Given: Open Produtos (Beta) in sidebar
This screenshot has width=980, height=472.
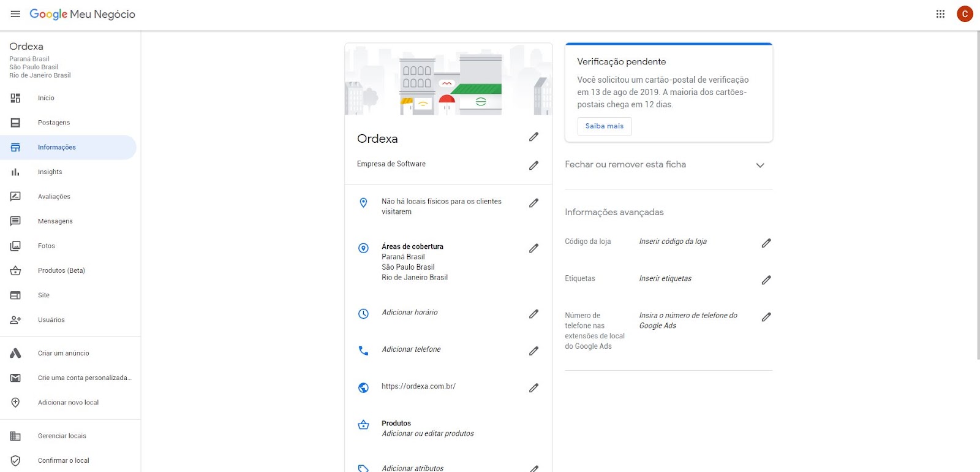Looking at the screenshot, I should 68,270.
